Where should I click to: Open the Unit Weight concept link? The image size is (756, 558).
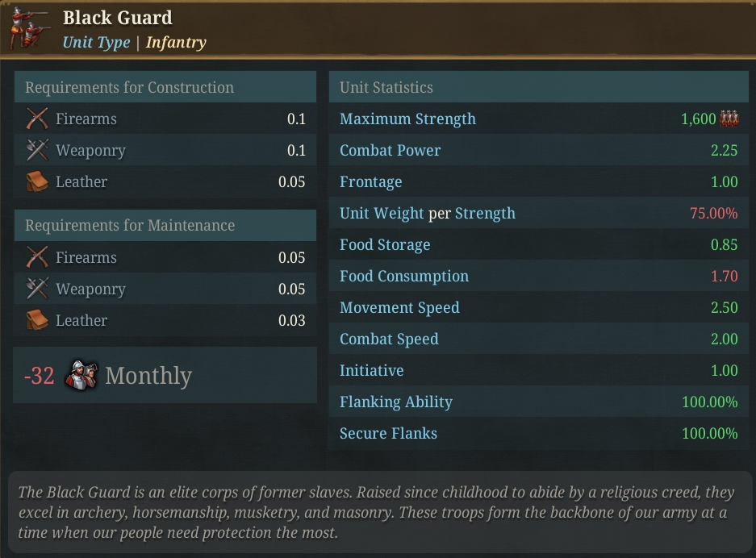(382, 213)
